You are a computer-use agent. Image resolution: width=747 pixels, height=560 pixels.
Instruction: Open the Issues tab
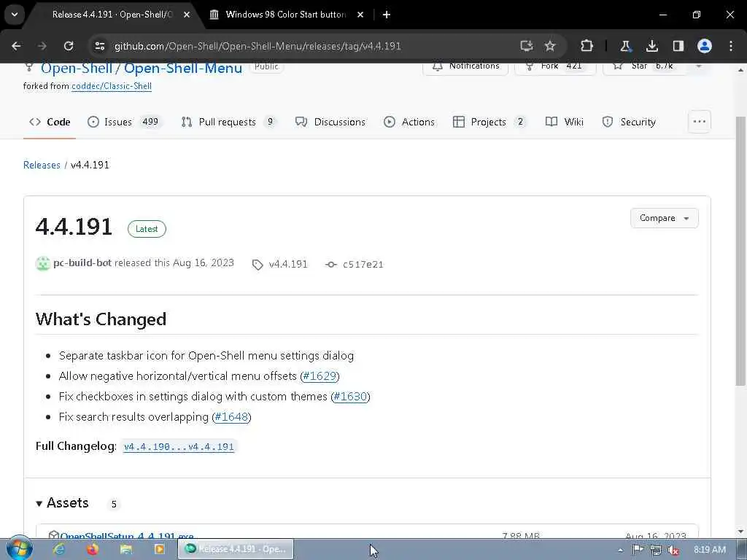pyautogui.click(x=125, y=122)
